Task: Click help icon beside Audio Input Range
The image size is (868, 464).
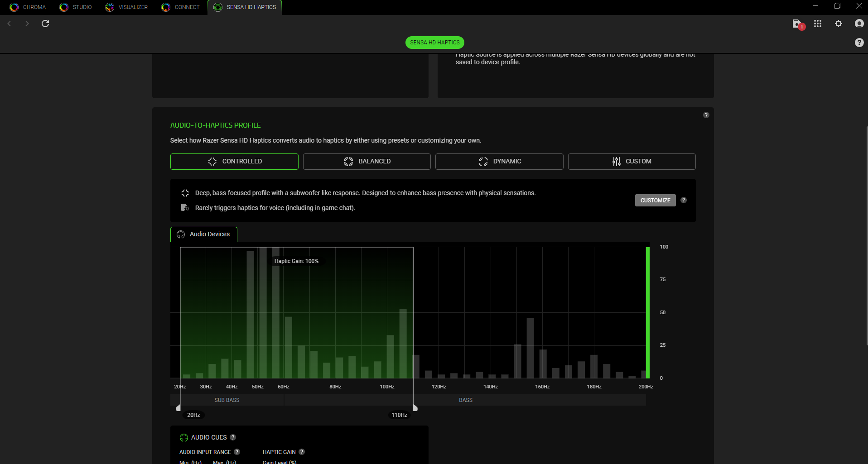Action: click(x=237, y=452)
